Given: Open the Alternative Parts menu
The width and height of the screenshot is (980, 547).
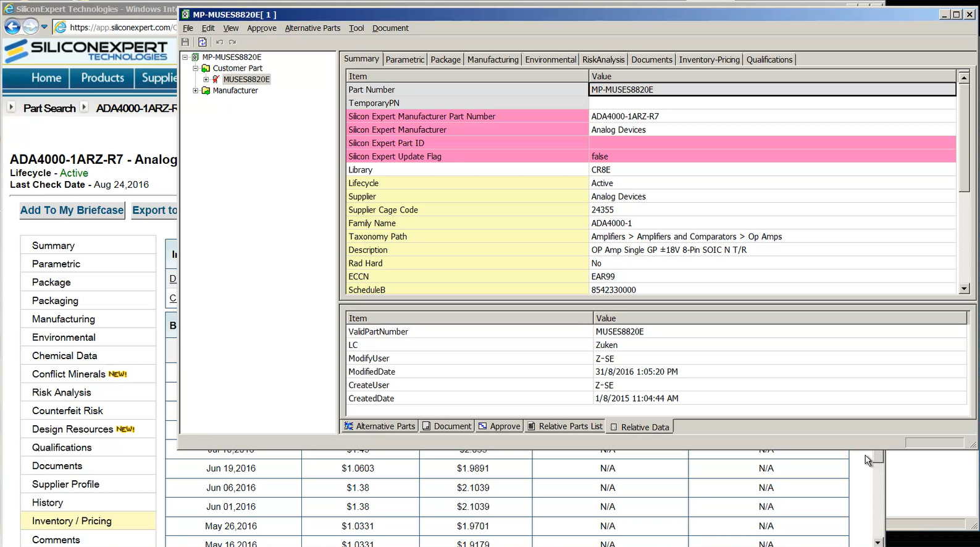Looking at the screenshot, I should (x=312, y=28).
